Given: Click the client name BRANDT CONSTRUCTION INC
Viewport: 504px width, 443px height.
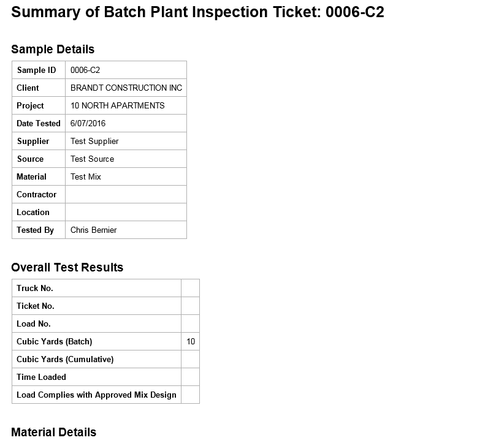Looking at the screenshot, I should [126, 88].
